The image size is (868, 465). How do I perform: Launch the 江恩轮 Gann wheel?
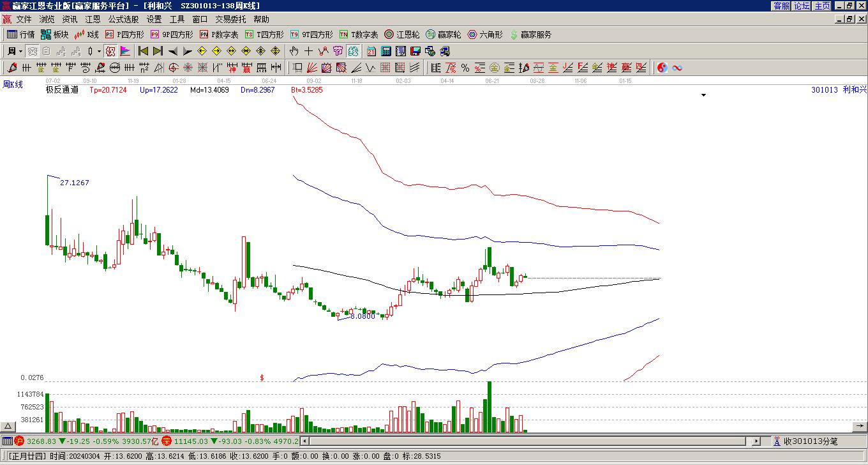point(402,34)
